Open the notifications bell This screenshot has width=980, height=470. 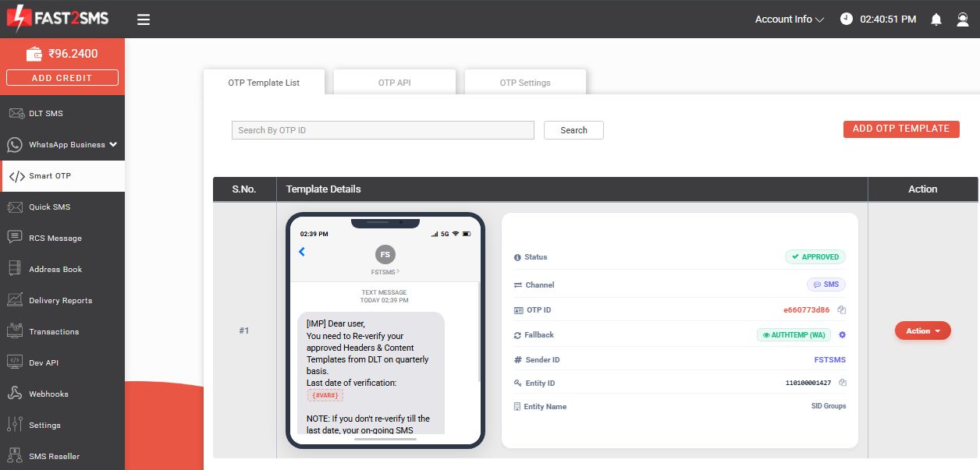(x=936, y=19)
